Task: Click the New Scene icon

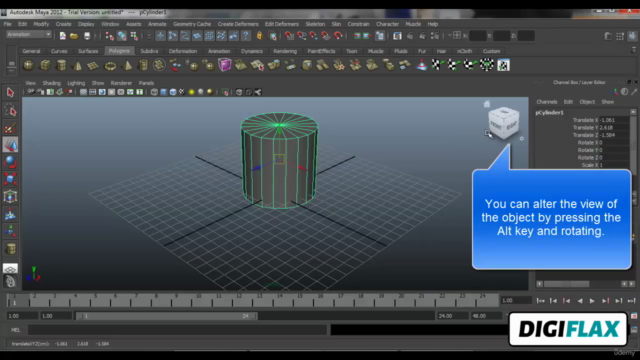Action: point(62,36)
